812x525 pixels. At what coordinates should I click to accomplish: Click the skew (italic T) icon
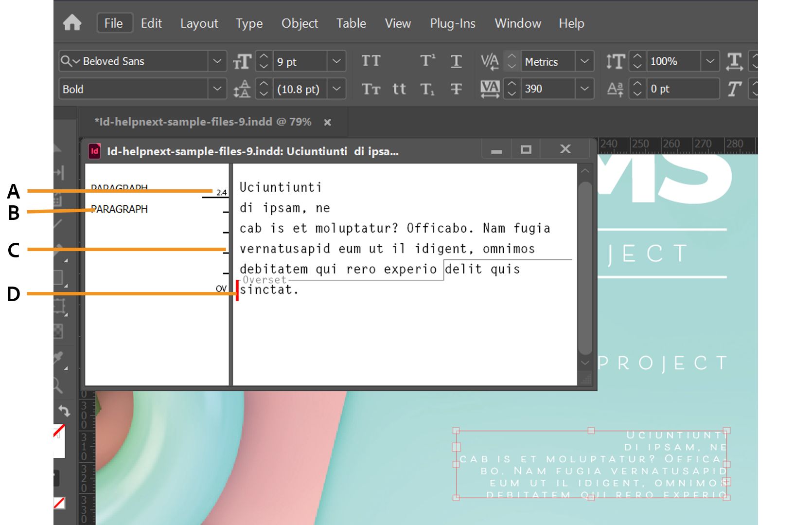tap(734, 89)
